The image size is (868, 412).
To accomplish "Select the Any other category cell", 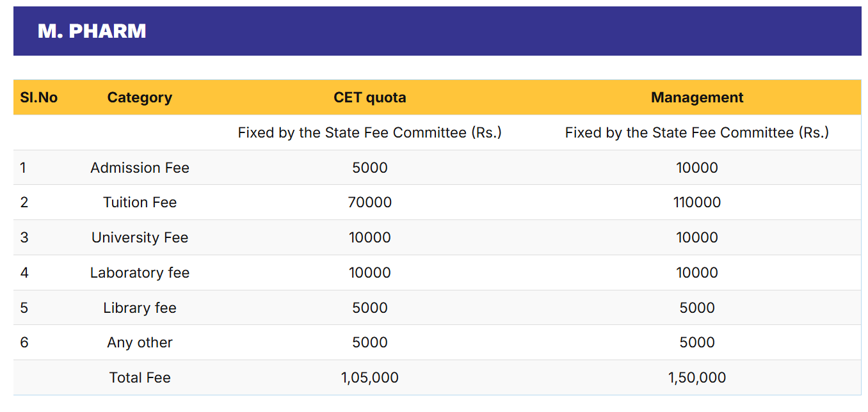I will [140, 342].
